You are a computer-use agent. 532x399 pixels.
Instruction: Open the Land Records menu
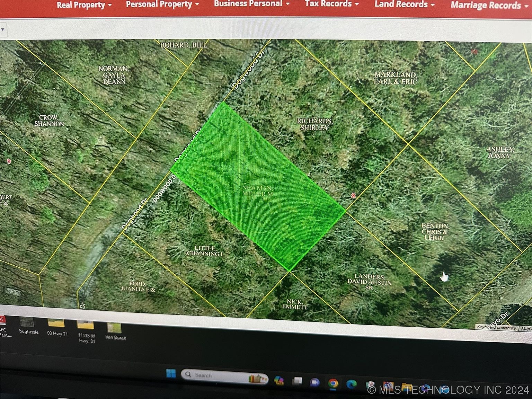[x=404, y=5]
